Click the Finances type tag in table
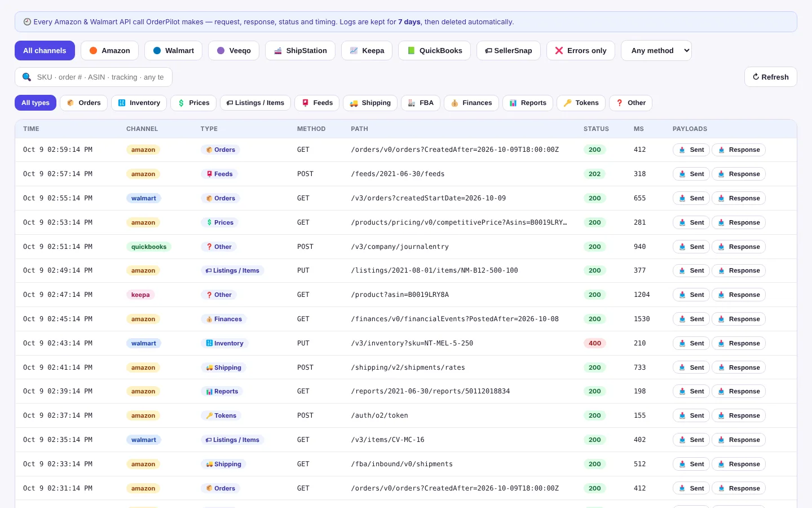The width and height of the screenshot is (812, 508). click(224, 319)
